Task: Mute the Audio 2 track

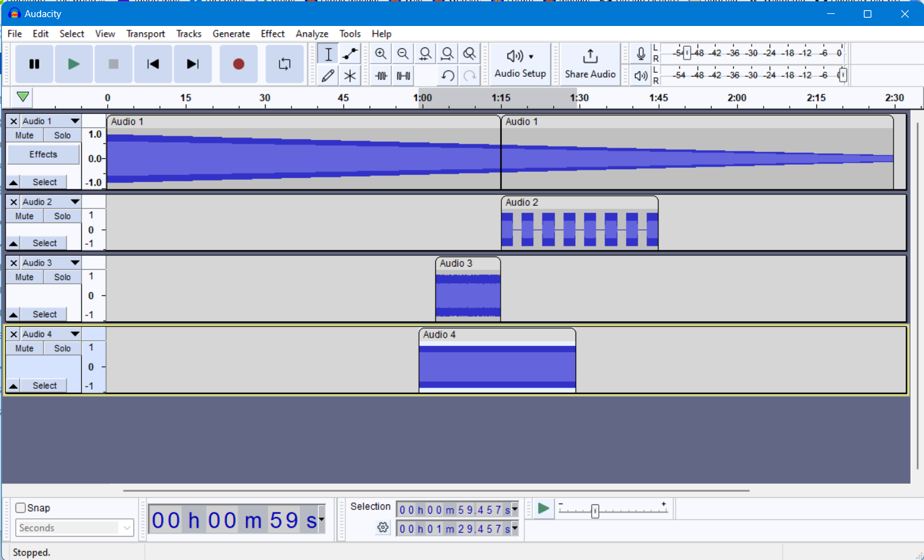Action: pos(25,216)
